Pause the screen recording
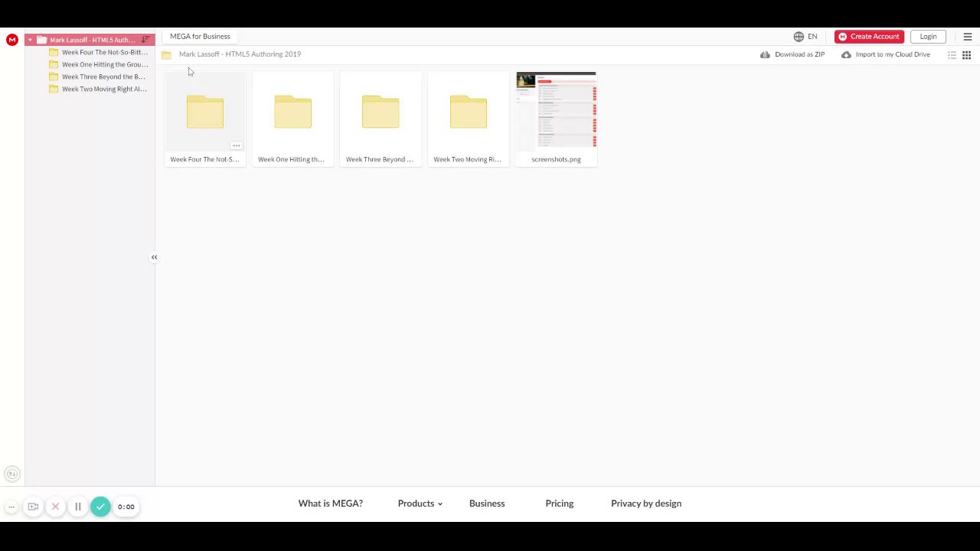 (77, 507)
